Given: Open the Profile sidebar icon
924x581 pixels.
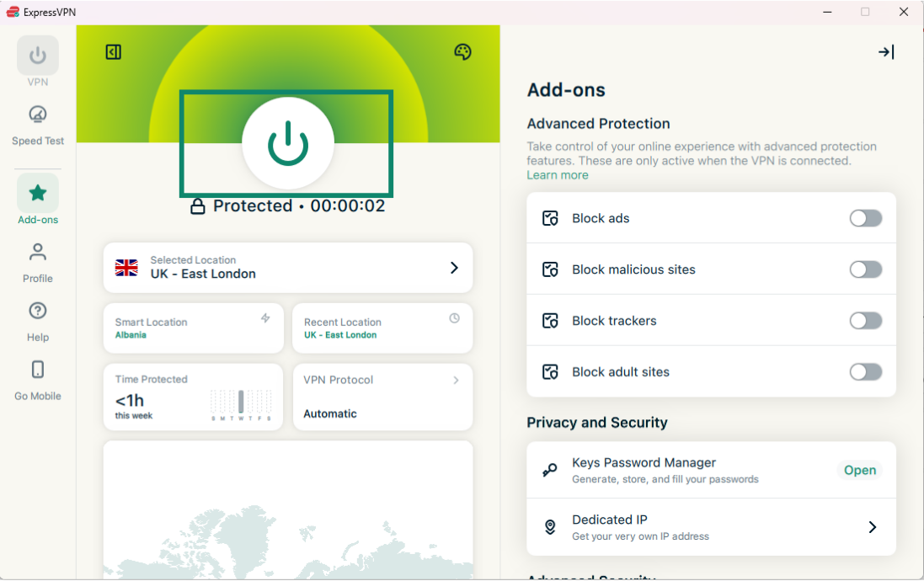Looking at the screenshot, I should tap(38, 253).
